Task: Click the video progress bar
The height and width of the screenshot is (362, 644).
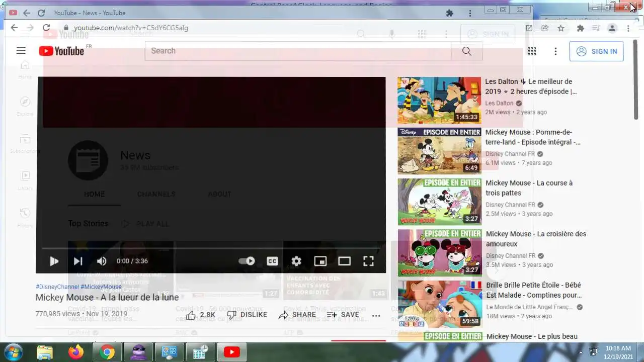Action: click(211, 248)
